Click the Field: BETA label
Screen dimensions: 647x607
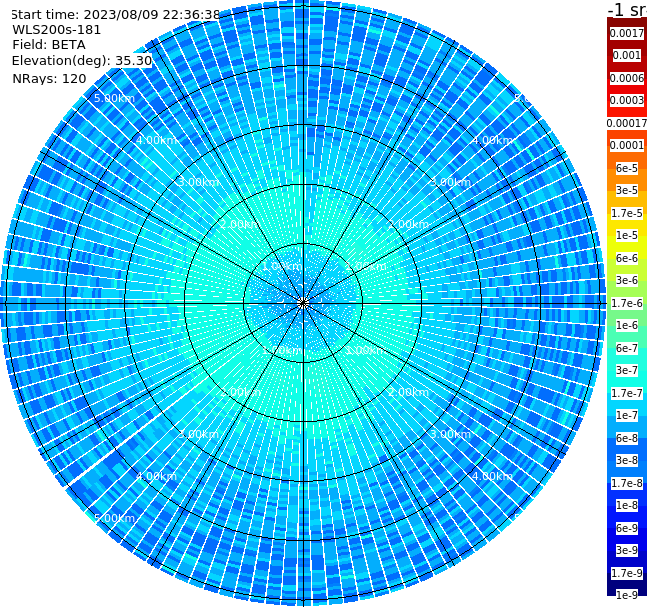(x=49, y=45)
